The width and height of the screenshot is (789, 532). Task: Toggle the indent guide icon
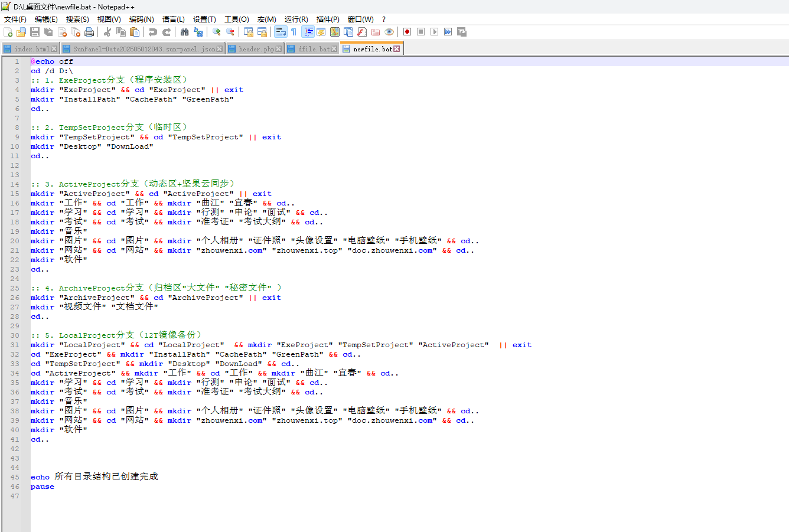coord(308,32)
